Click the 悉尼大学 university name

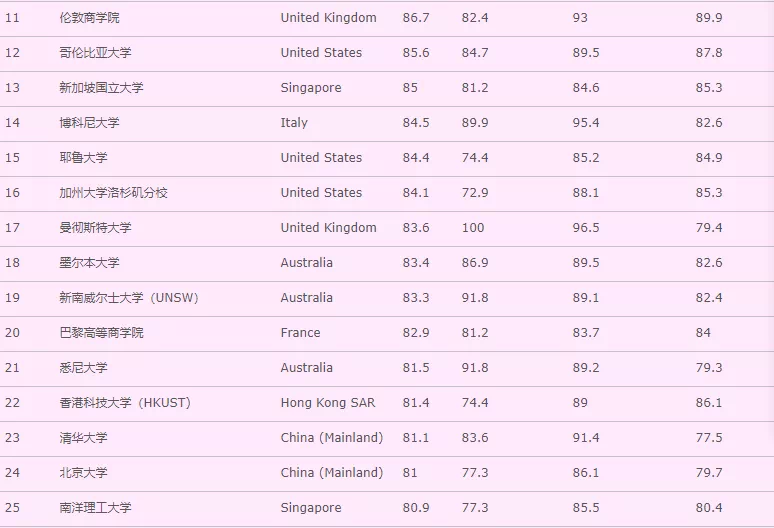pyautogui.click(x=83, y=368)
